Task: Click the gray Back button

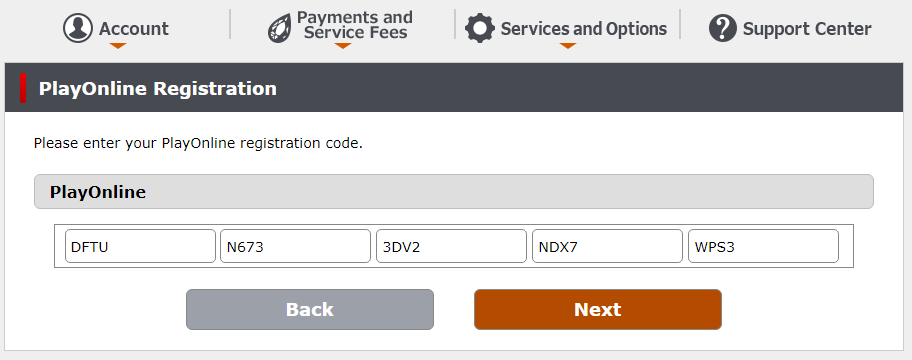Action: pos(310,309)
